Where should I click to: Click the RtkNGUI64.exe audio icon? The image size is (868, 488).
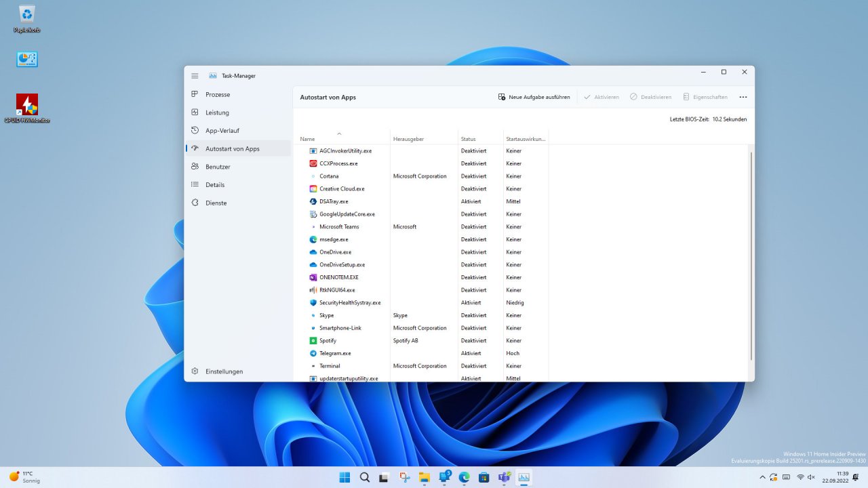[313, 290]
